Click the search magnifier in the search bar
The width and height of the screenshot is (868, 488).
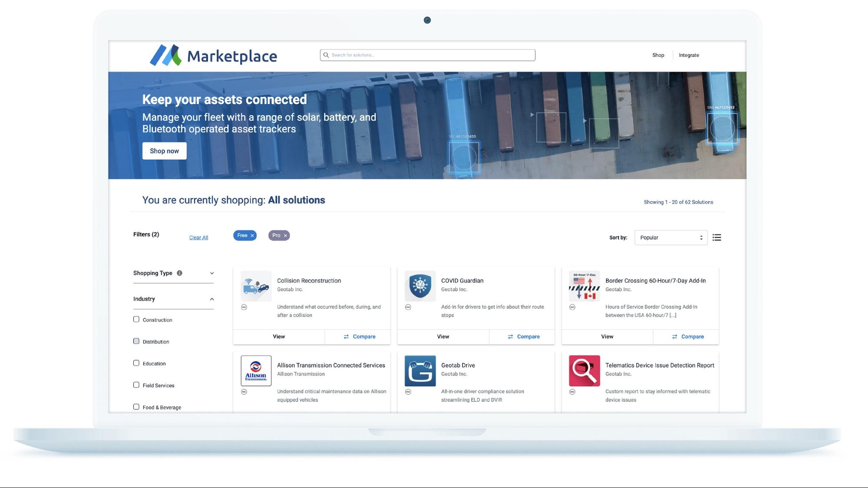point(326,55)
